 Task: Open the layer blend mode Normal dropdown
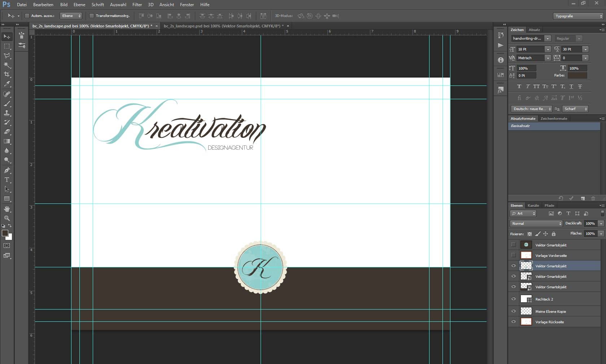tap(536, 224)
